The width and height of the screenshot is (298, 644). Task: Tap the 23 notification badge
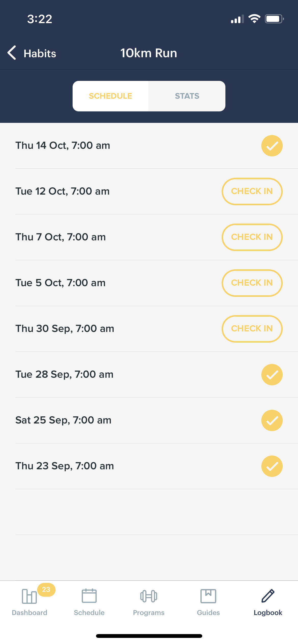click(x=46, y=590)
